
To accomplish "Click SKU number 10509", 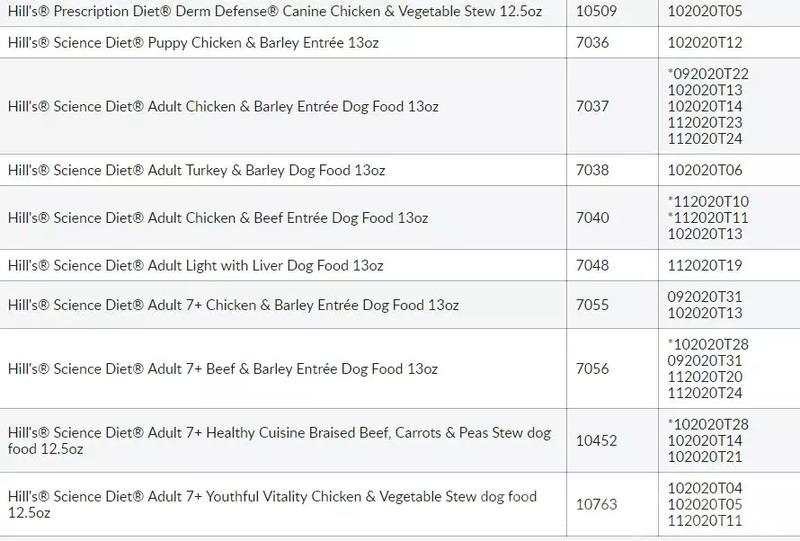I will coord(597,12).
